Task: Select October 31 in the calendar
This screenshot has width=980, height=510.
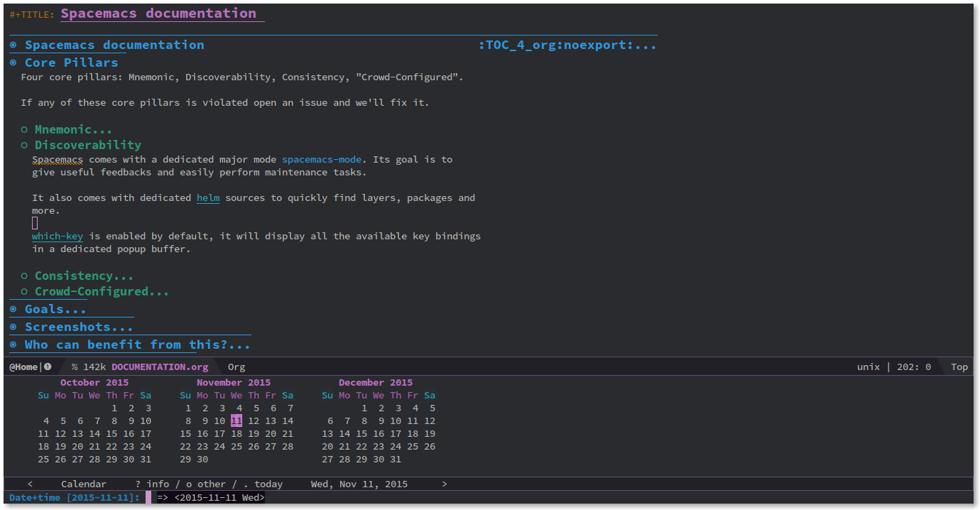Action: [146, 459]
